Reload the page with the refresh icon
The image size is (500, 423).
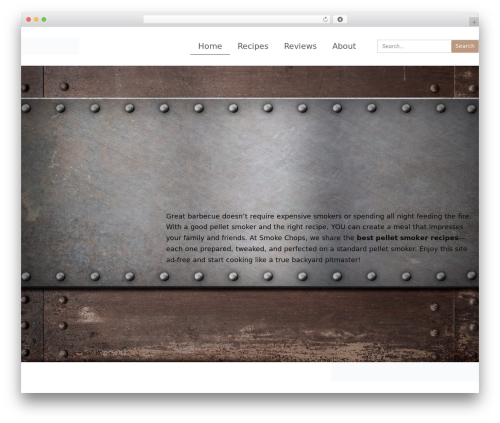pos(325,19)
